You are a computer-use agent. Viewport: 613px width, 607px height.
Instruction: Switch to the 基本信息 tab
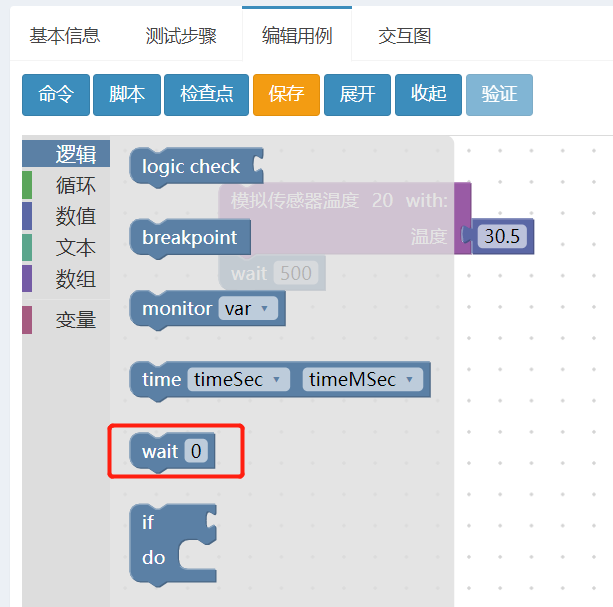click(65, 36)
